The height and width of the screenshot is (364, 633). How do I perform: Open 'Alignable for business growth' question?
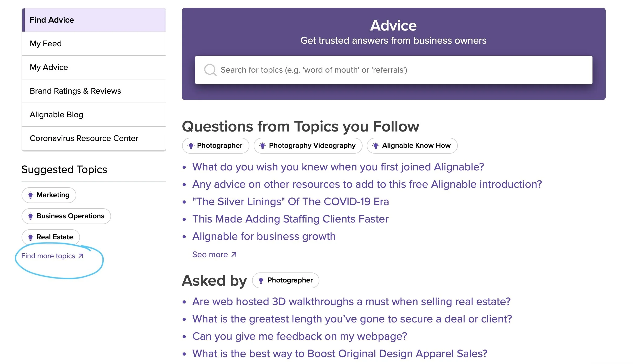pyautogui.click(x=264, y=236)
